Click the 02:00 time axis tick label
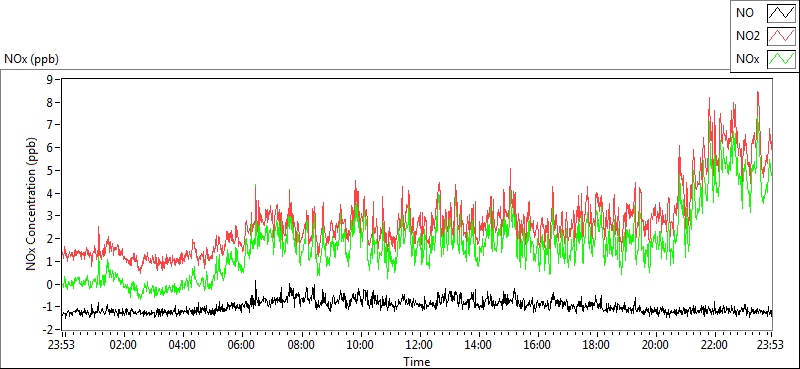This screenshot has height=369, width=800. coord(123,345)
